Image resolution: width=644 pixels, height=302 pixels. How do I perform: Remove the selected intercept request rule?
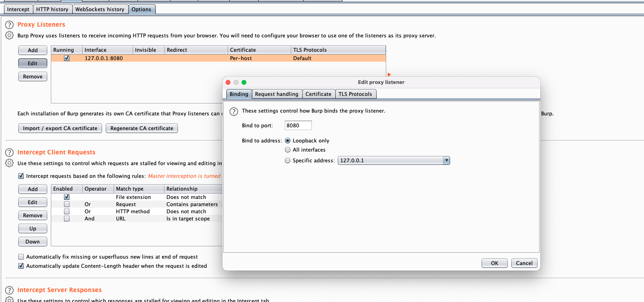[x=33, y=215]
